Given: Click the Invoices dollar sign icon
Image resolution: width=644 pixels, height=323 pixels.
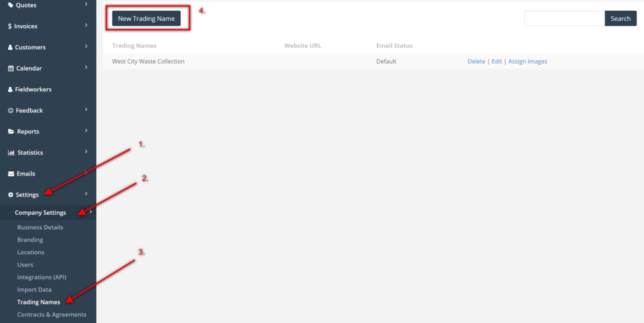Looking at the screenshot, I should click(10, 26).
